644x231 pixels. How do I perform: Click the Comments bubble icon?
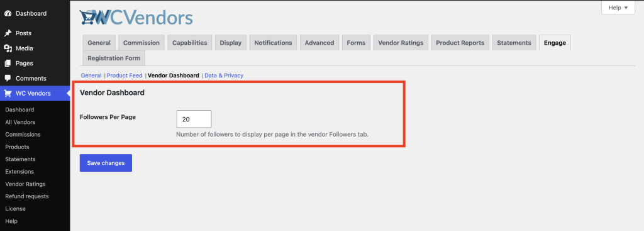click(8, 78)
